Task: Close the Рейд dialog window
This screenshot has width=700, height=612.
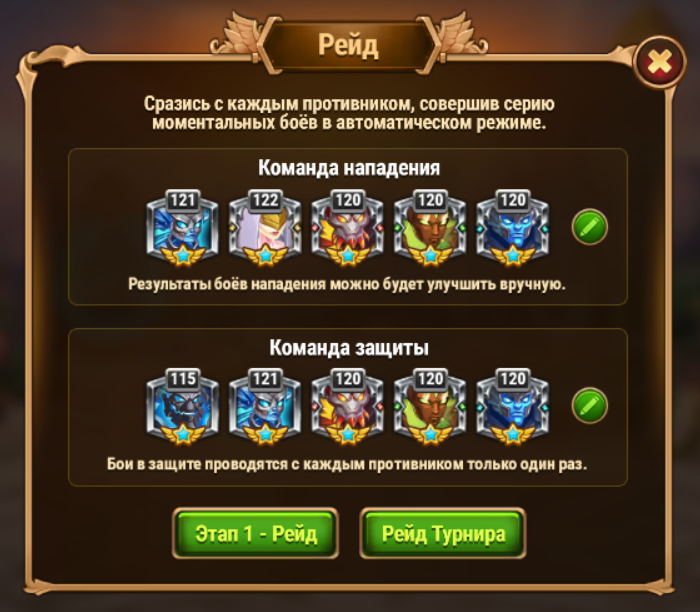Action: (x=659, y=62)
